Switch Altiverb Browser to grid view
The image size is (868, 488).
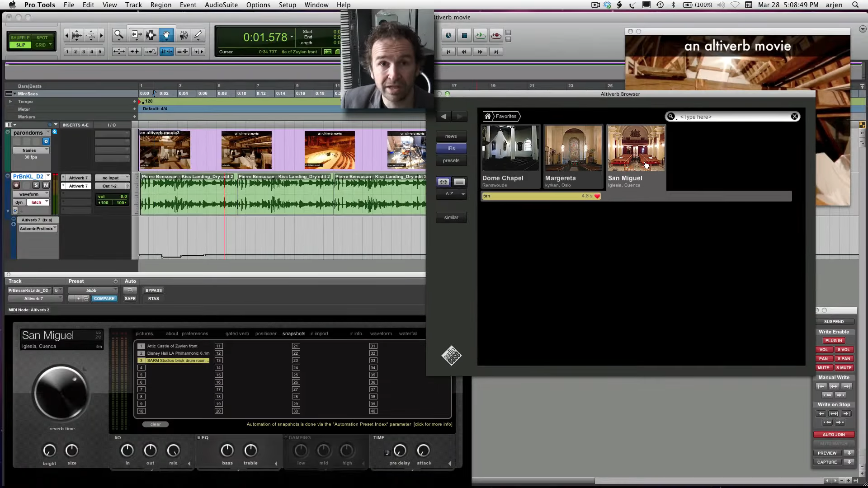[443, 182]
